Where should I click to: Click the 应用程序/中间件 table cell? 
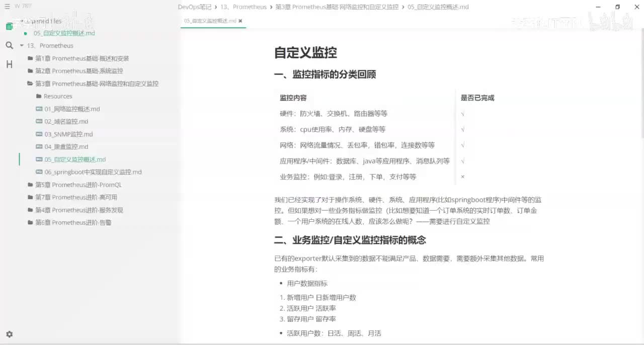(365, 161)
